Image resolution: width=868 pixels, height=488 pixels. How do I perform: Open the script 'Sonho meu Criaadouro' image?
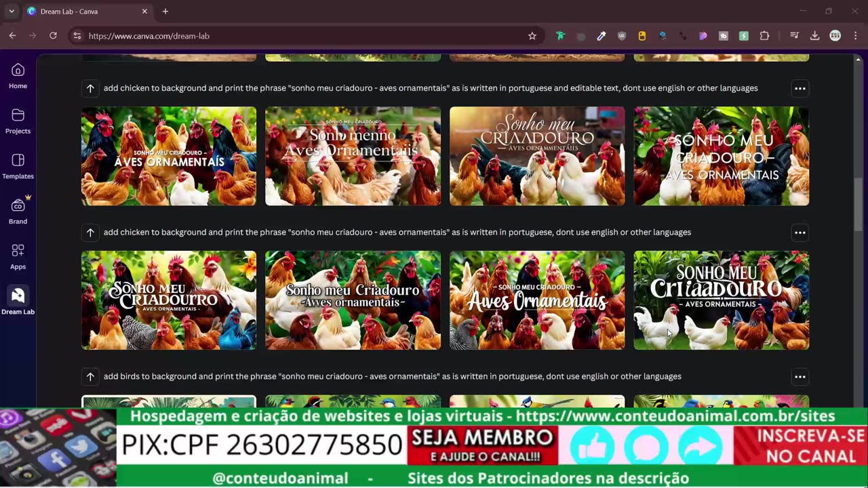point(537,156)
